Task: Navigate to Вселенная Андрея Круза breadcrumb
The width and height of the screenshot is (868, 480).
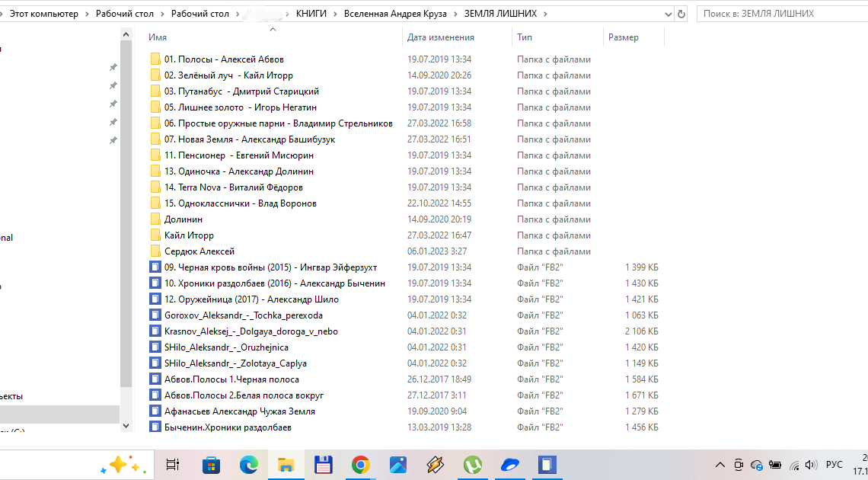Action: click(x=394, y=14)
